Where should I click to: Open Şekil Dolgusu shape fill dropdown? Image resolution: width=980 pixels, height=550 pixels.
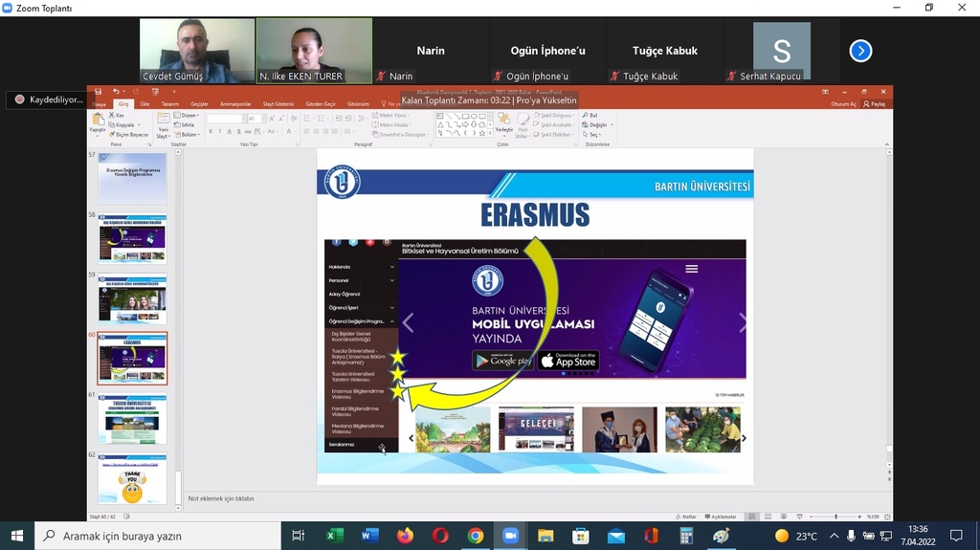click(x=555, y=116)
